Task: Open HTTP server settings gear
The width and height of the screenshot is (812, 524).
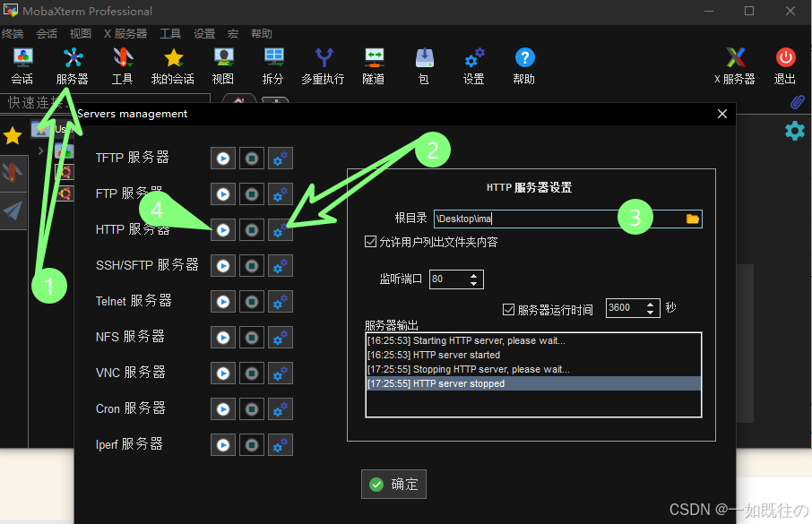Action: click(281, 230)
